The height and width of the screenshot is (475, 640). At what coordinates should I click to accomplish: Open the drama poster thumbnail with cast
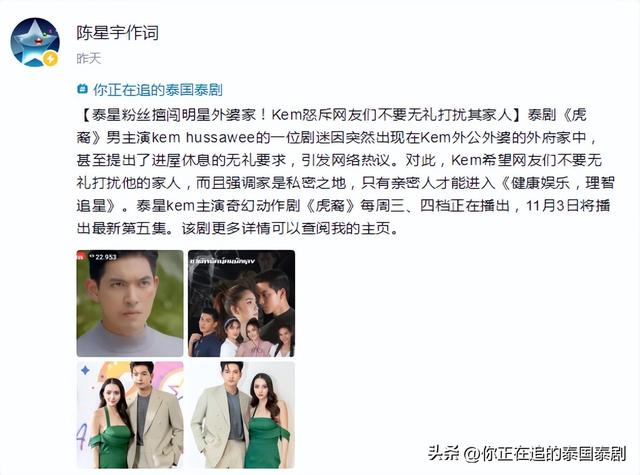(x=241, y=303)
